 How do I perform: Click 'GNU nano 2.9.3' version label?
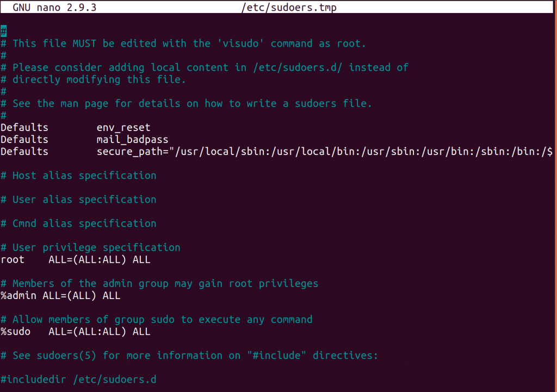tap(54, 8)
